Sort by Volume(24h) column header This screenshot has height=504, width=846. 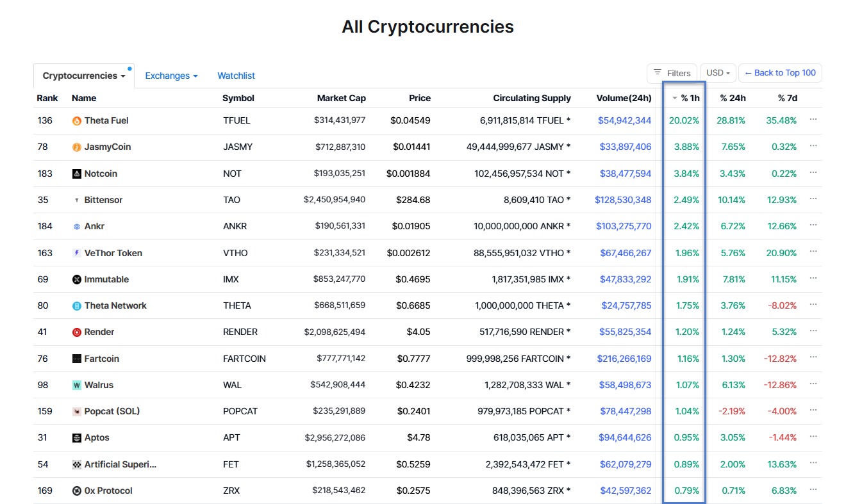coord(624,98)
